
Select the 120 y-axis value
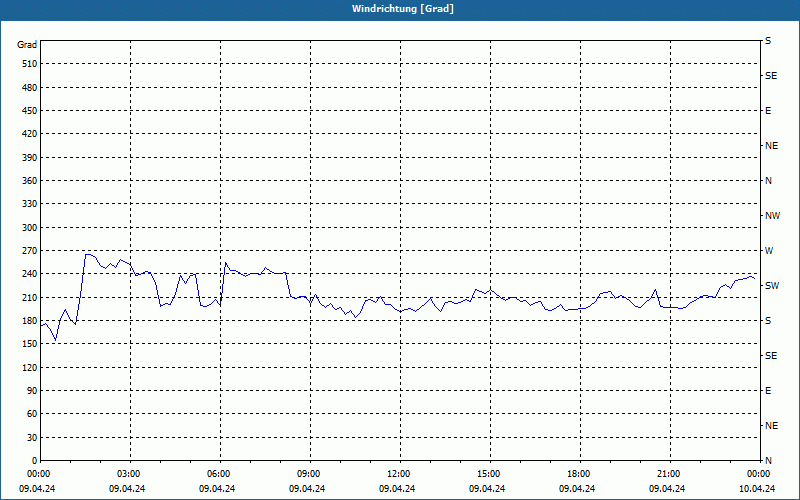[x=29, y=367]
